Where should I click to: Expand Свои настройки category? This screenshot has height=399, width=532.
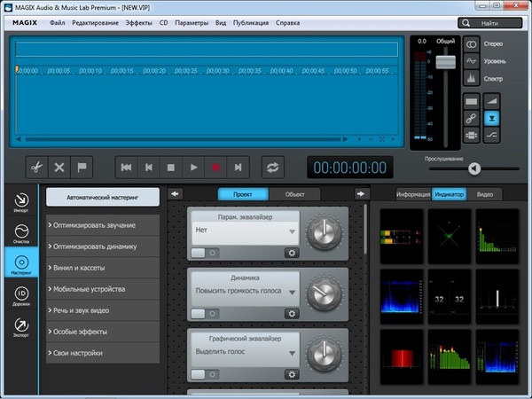(103, 353)
